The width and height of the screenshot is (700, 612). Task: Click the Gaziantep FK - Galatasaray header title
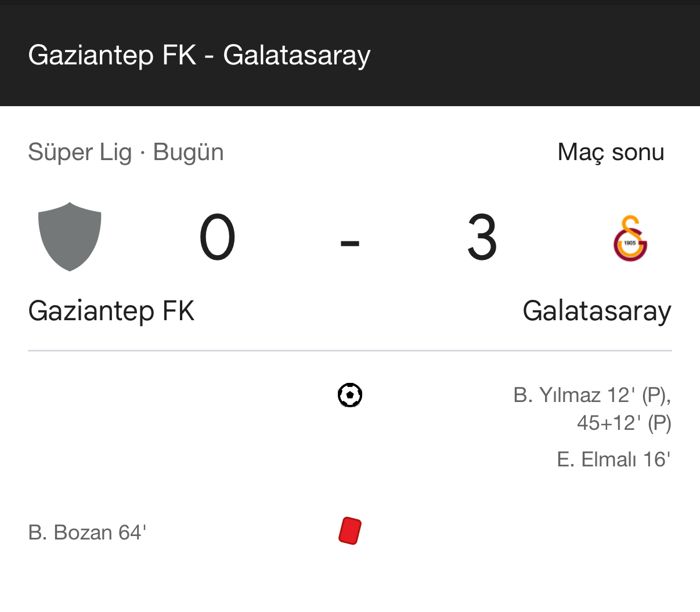tap(199, 56)
